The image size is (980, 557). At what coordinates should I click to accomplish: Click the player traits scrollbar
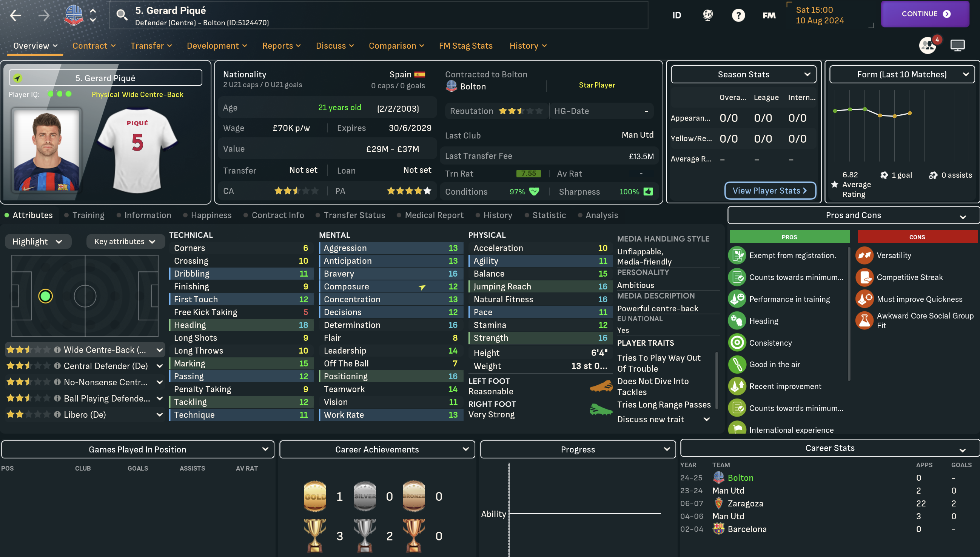(x=717, y=381)
